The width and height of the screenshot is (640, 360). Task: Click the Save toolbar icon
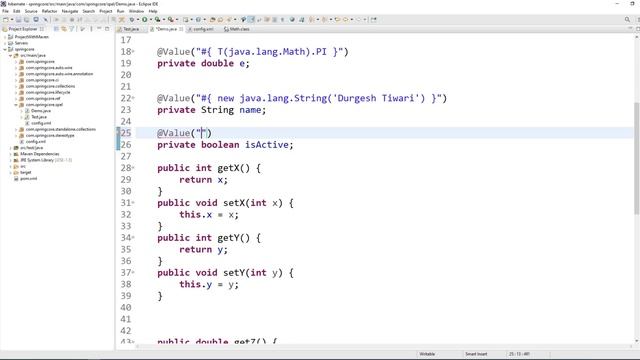[x=18, y=19]
